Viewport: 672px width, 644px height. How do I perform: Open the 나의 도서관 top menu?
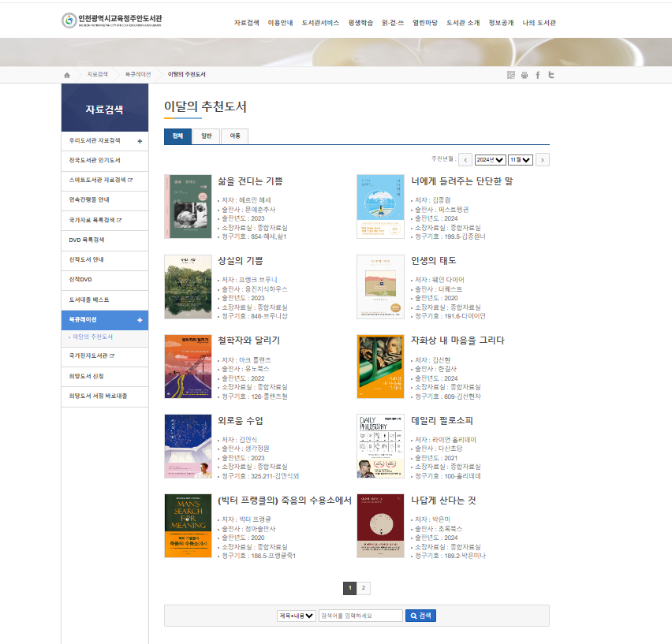(x=539, y=23)
